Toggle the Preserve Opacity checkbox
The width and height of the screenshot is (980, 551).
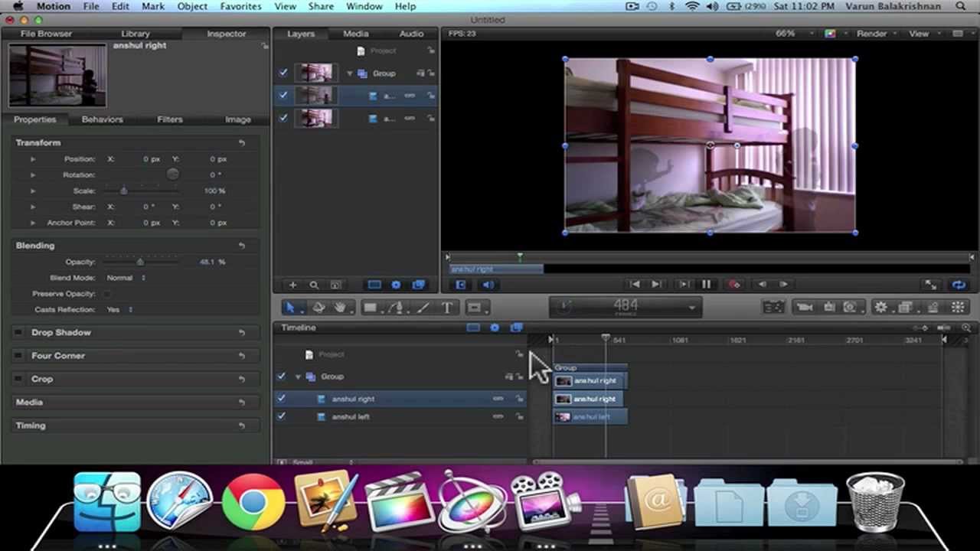point(106,294)
